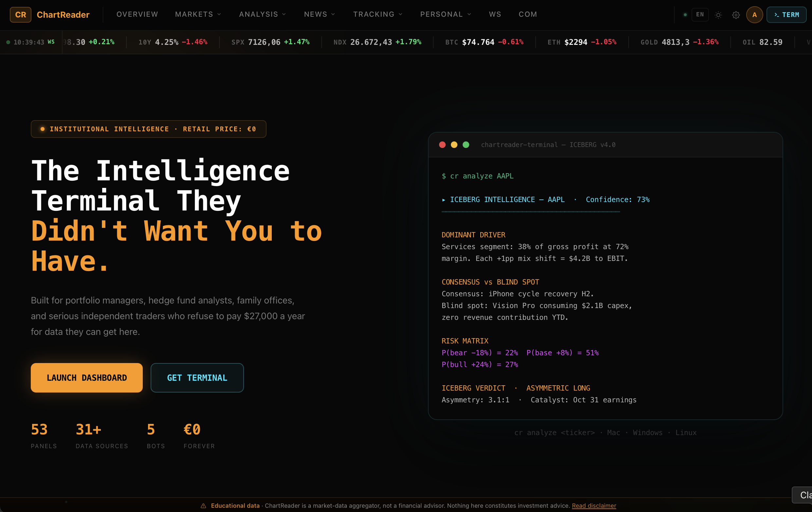
Task: Click the Get Terminal button
Action: tap(197, 377)
